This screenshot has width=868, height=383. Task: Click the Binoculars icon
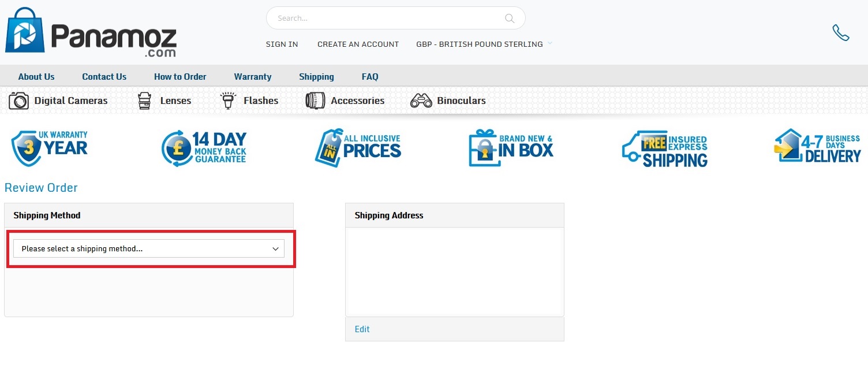pyautogui.click(x=421, y=101)
